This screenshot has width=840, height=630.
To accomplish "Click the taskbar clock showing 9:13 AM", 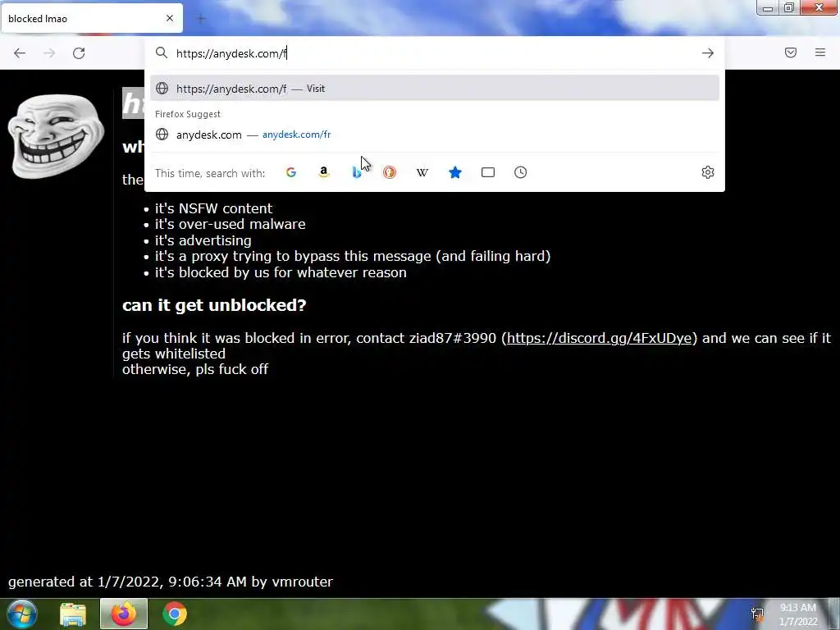I will [798, 614].
